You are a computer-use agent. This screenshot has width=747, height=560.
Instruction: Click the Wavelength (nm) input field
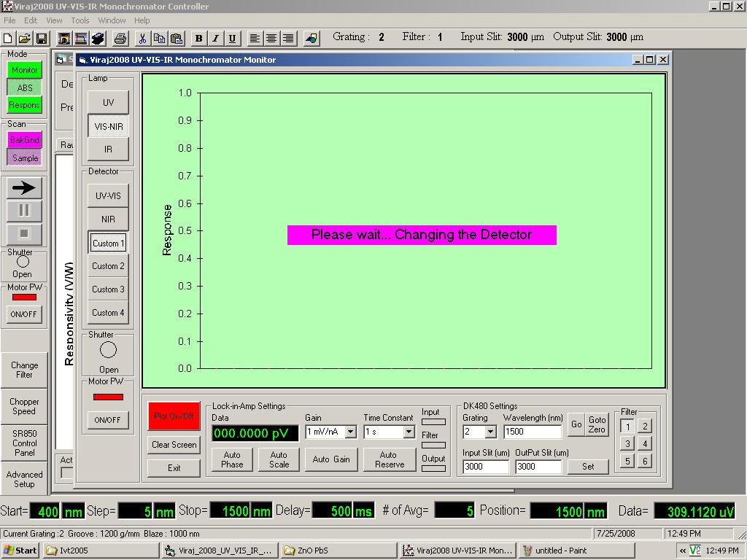click(532, 432)
